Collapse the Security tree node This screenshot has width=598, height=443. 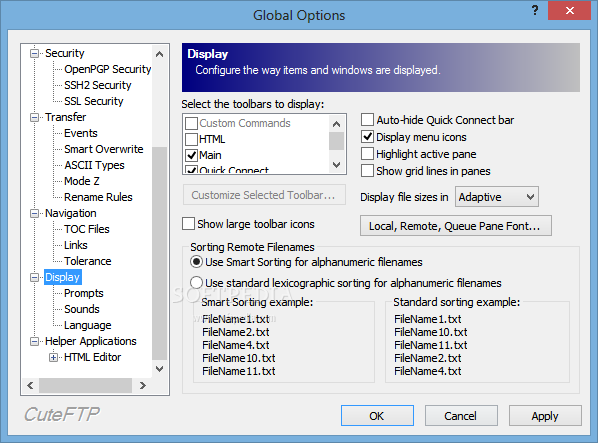35,53
